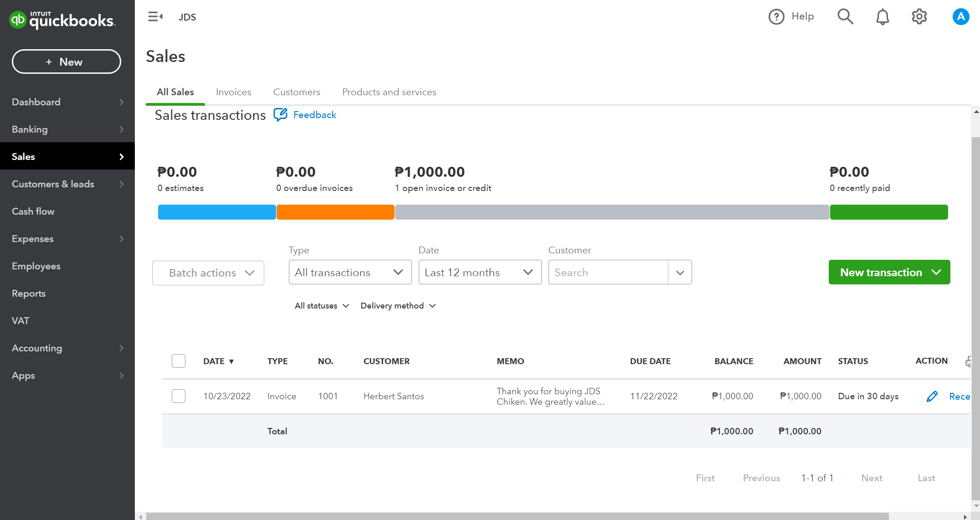Expand the Delivery method filter
The image size is (980, 520).
(x=398, y=306)
